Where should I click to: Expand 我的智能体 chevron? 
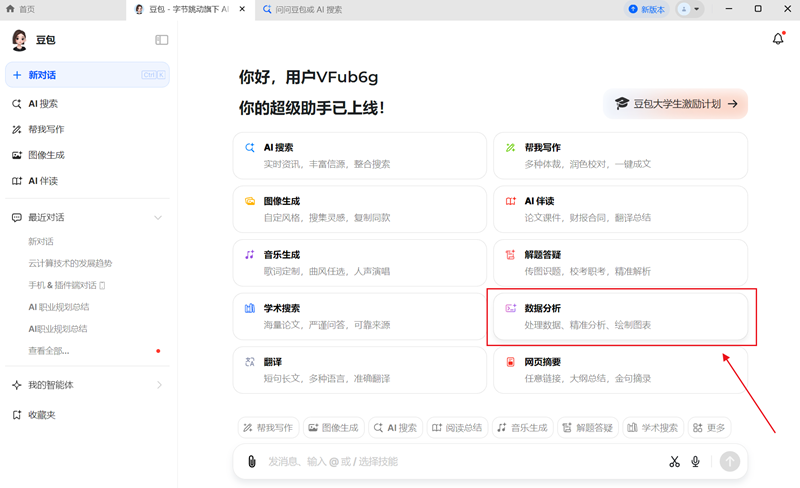click(x=159, y=385)
